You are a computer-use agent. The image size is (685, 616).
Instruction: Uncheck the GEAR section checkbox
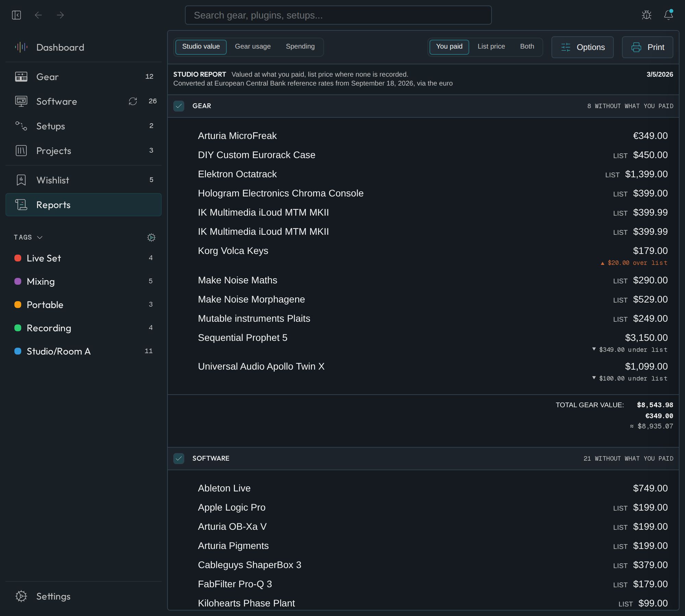(x=179, y=106)
